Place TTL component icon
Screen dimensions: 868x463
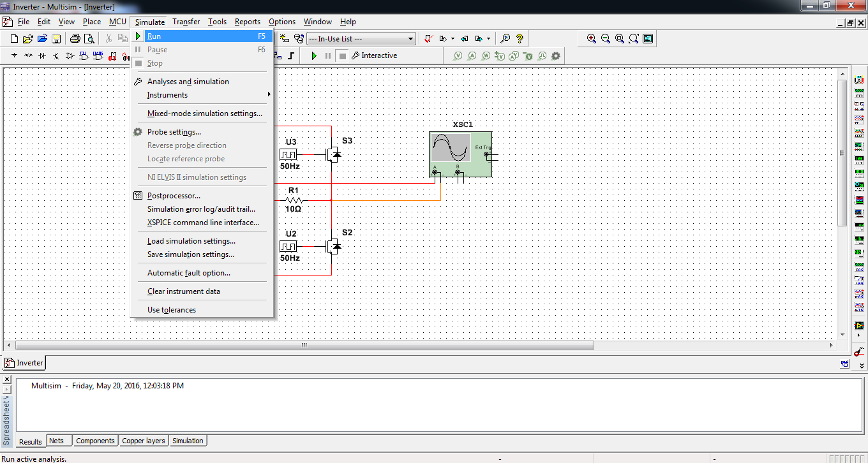[x=84, y=55]
